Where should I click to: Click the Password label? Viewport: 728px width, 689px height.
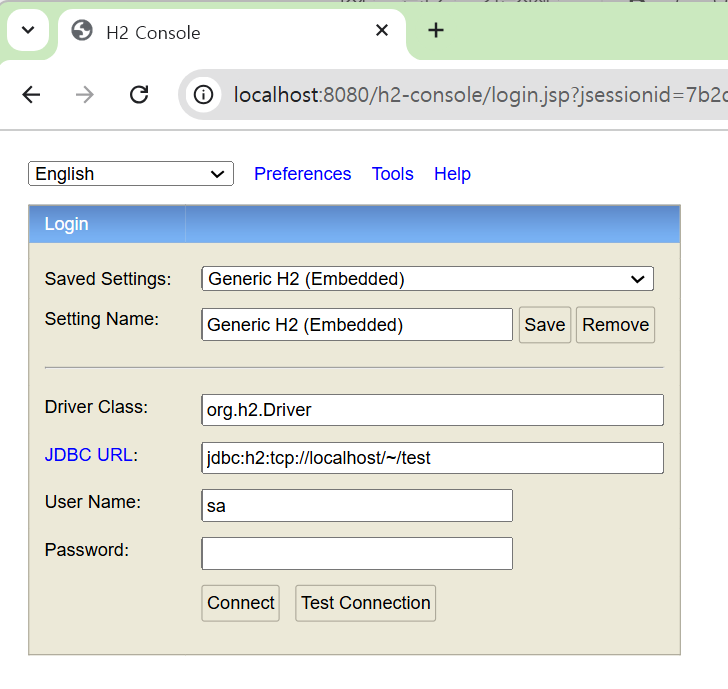point(87,550)
